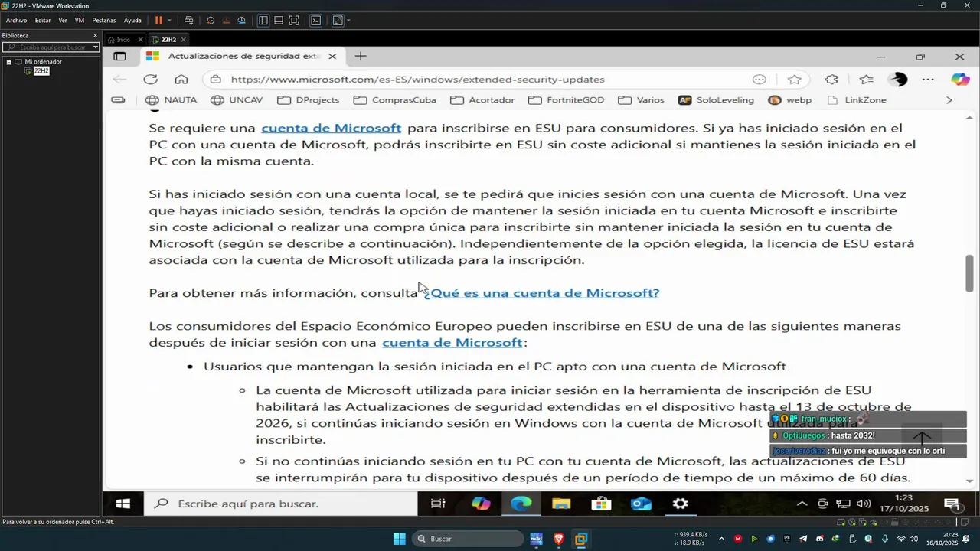980x551 pixels.
Task: Toggle the thumbnail bar view icon
Action: [279, 21]
